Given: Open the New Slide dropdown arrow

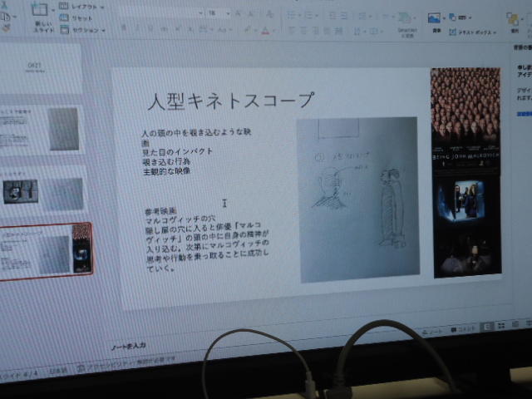Looking at the screenshot, I should [52, 11].
